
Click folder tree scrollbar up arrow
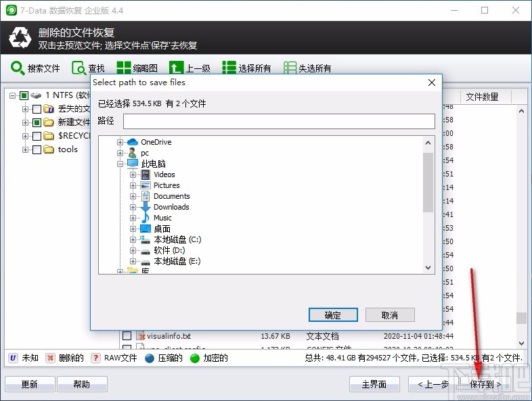428,143
